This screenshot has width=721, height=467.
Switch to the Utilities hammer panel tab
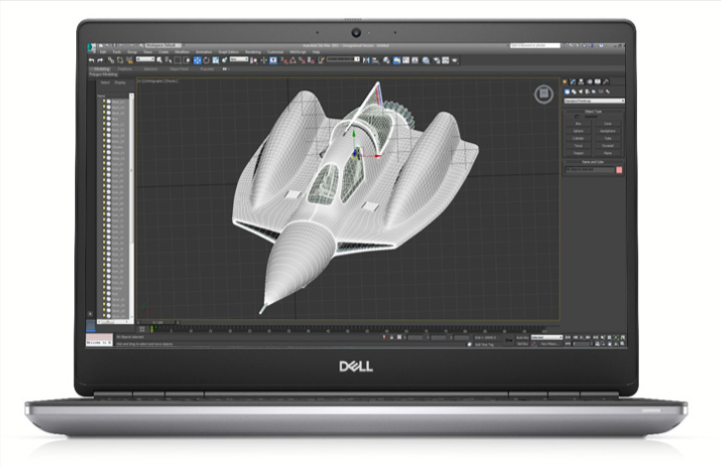click(x=606, y=82)
